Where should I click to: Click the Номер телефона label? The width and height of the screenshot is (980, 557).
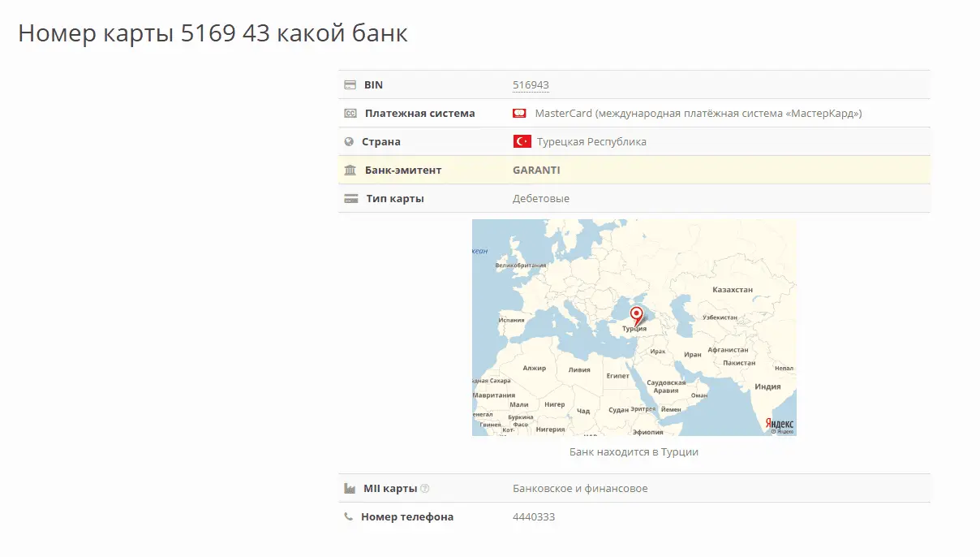tap(407, 516)
